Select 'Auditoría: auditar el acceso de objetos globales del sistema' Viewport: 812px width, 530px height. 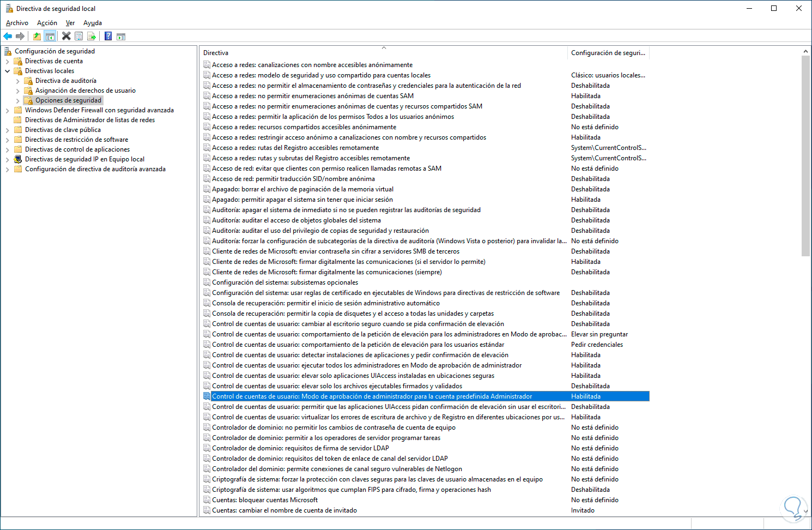pos(296,220)
